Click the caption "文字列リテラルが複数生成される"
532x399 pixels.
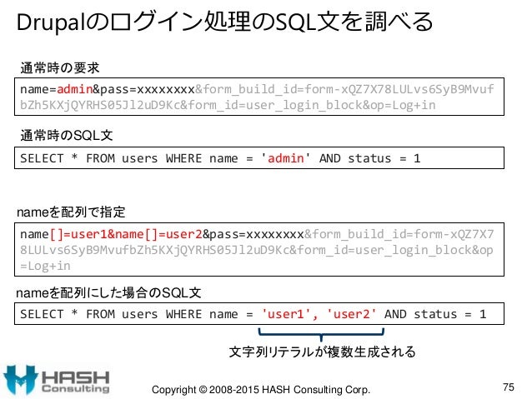[322, 352]
